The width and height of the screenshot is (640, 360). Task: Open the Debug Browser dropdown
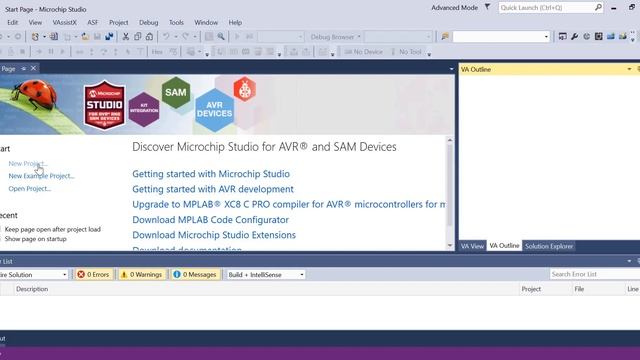click(x=335, y=37)
